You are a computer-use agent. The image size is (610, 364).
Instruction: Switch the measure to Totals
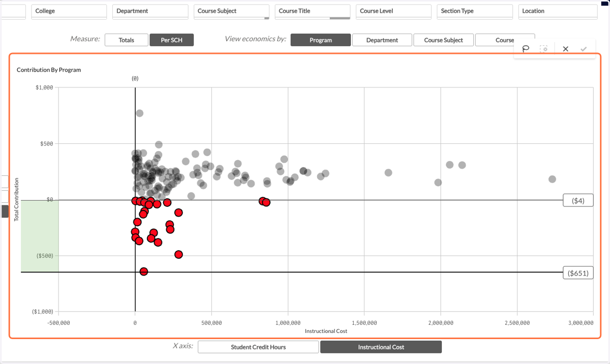(127, 40)
